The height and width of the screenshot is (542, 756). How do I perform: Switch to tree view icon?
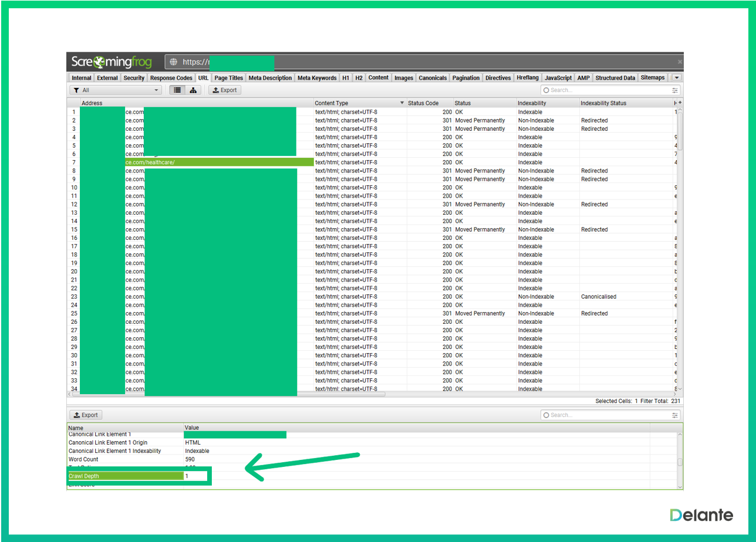point(193,90)
